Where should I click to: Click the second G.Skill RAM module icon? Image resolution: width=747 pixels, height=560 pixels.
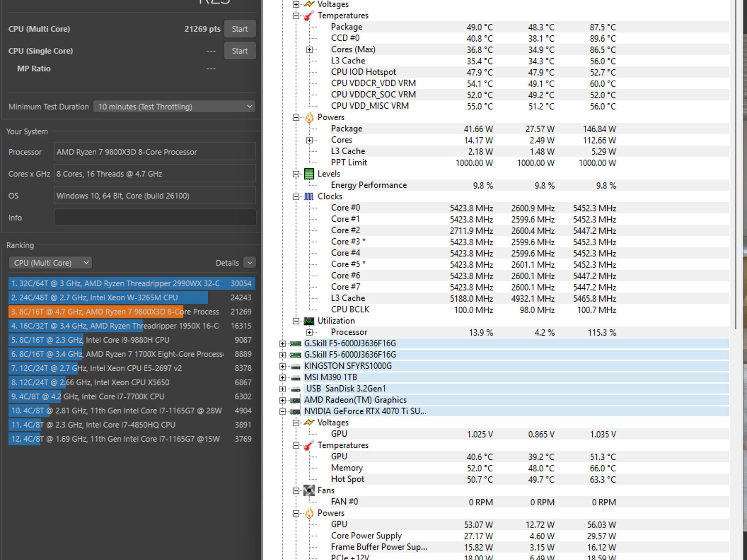coord(295,355)
